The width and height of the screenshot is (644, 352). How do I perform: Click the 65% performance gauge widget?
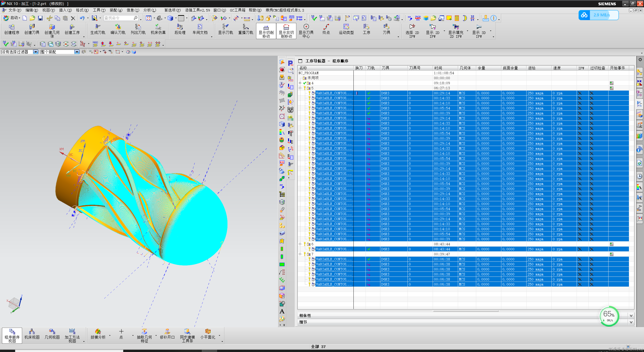[x=609, y=316]
